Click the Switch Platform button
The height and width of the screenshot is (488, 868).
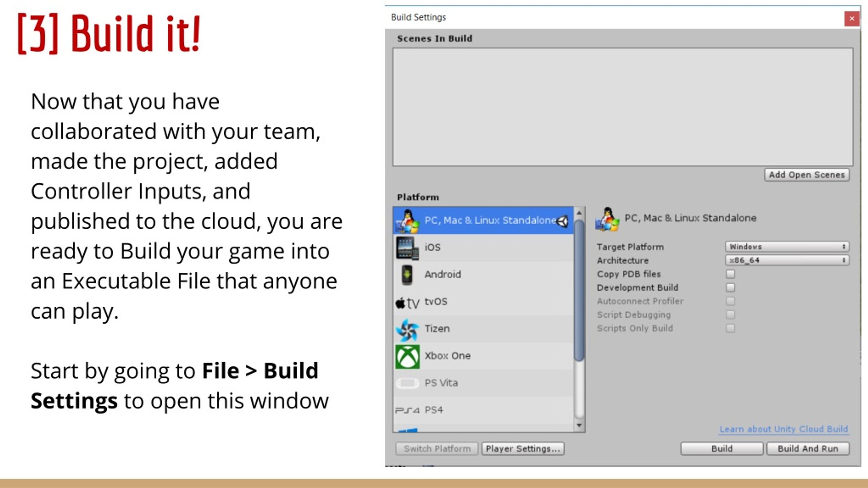(437, 449)
